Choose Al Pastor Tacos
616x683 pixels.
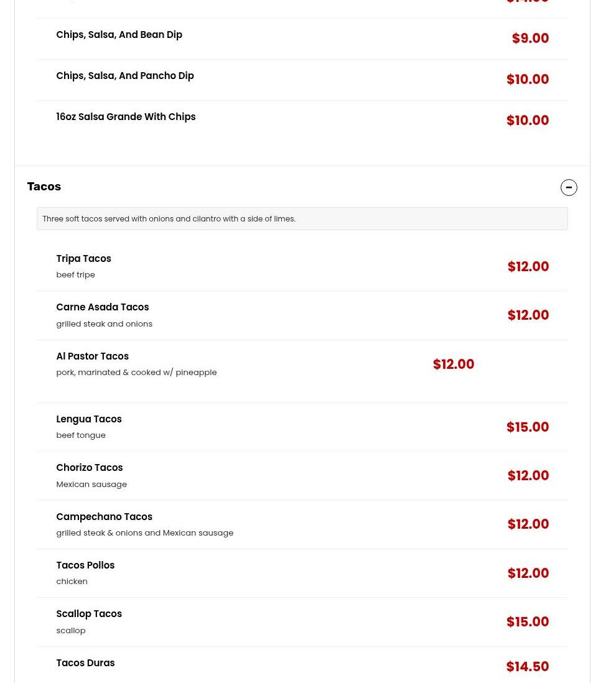[92, 356]
